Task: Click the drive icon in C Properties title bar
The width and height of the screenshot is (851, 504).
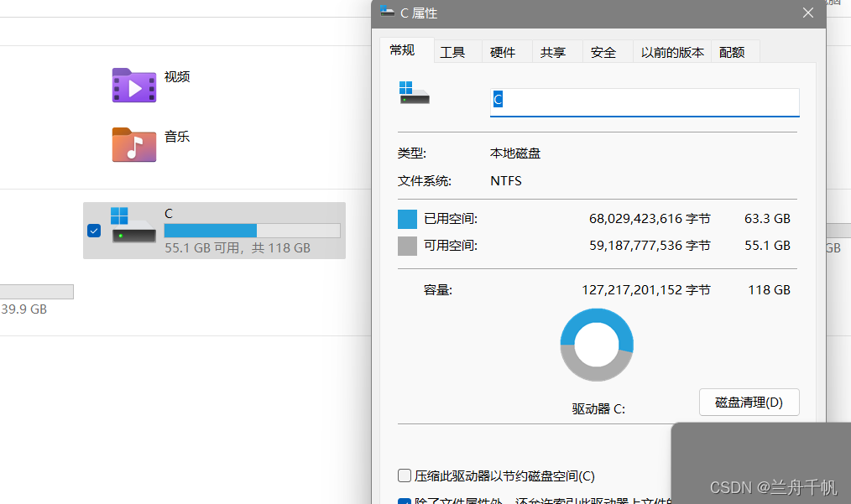Action: (387, 12)
